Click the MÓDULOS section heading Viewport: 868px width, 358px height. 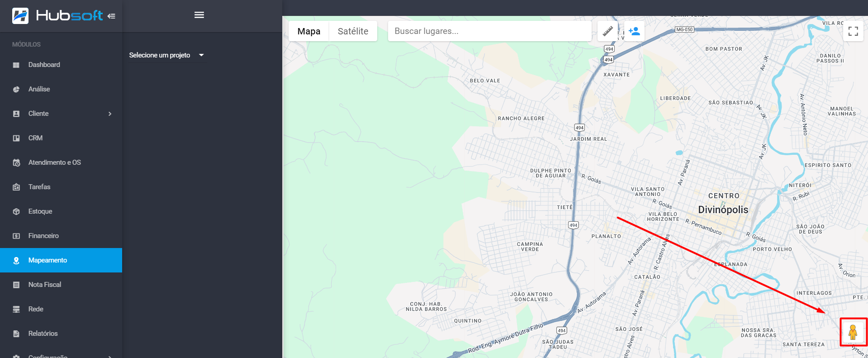pos(26,44)
